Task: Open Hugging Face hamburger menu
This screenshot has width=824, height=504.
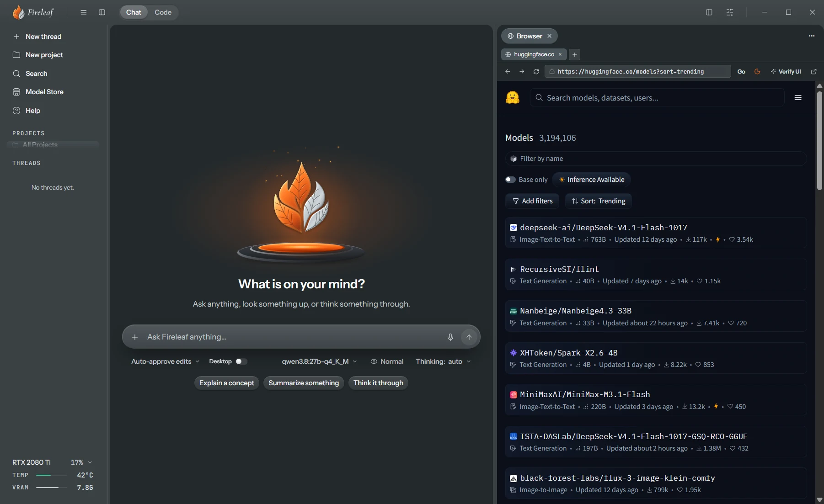Action: click(x=798, y=97)
